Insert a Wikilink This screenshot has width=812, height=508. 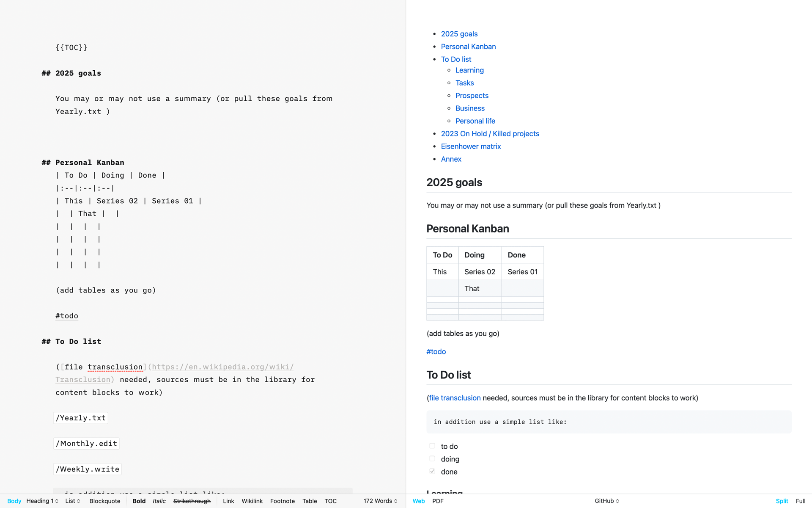tap(252, 501)
